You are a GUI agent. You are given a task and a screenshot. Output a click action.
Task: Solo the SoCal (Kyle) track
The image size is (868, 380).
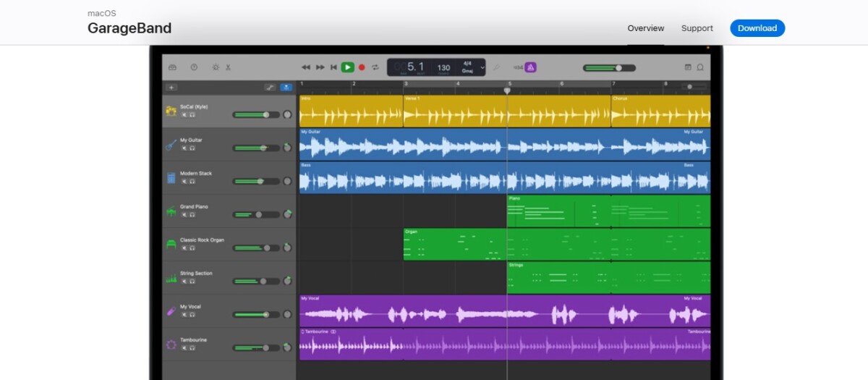[x=192, y=114]
